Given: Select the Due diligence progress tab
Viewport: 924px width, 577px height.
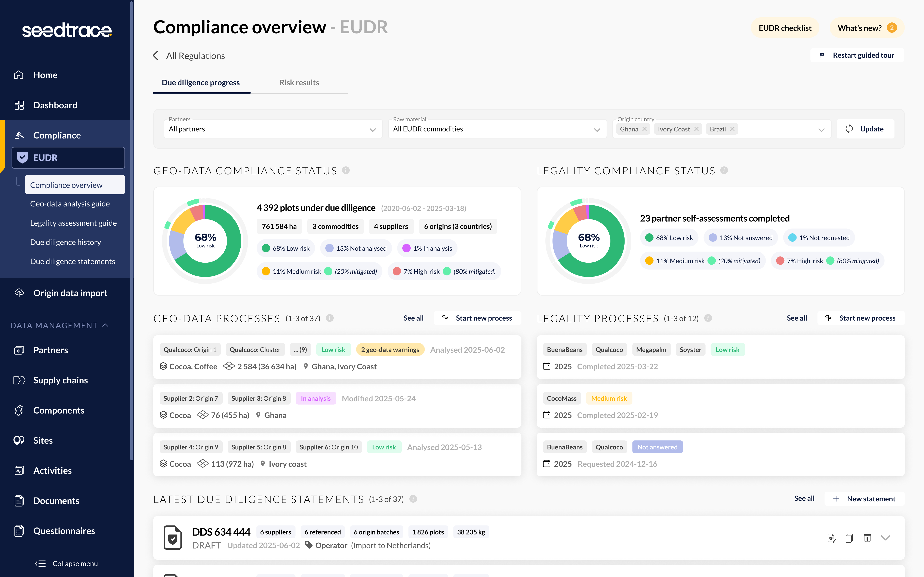Looking at the screenshot, I should pos(201,82).
